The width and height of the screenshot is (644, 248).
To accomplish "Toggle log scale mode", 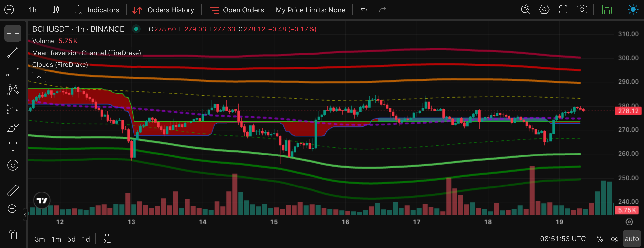I will pos(614,239).
